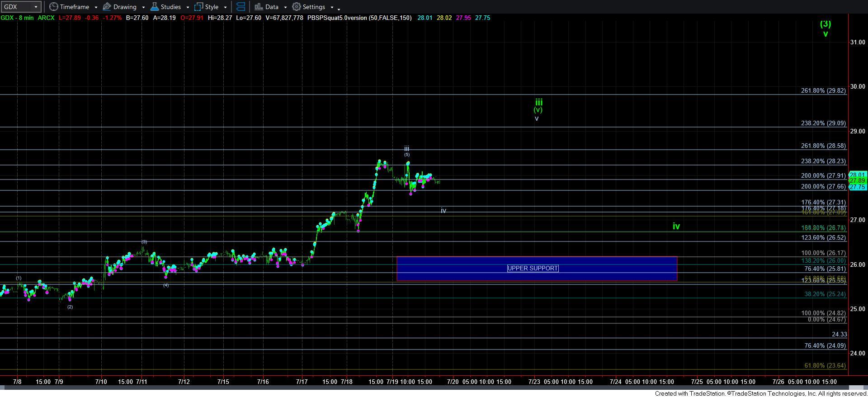Expand the Drawing dropdown arrow

143,7
